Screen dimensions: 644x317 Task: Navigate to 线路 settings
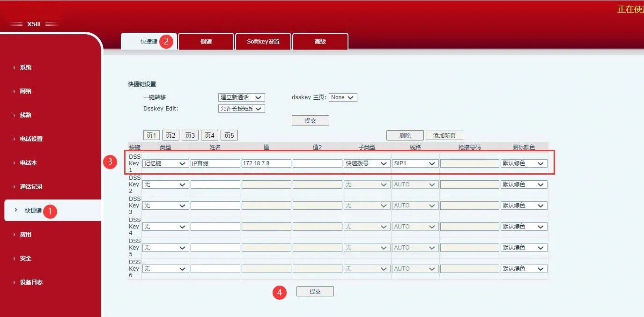(x=24, y=115)
